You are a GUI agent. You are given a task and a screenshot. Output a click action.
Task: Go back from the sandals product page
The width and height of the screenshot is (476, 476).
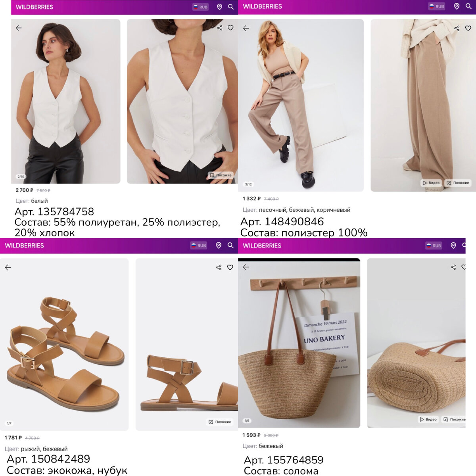8,267
